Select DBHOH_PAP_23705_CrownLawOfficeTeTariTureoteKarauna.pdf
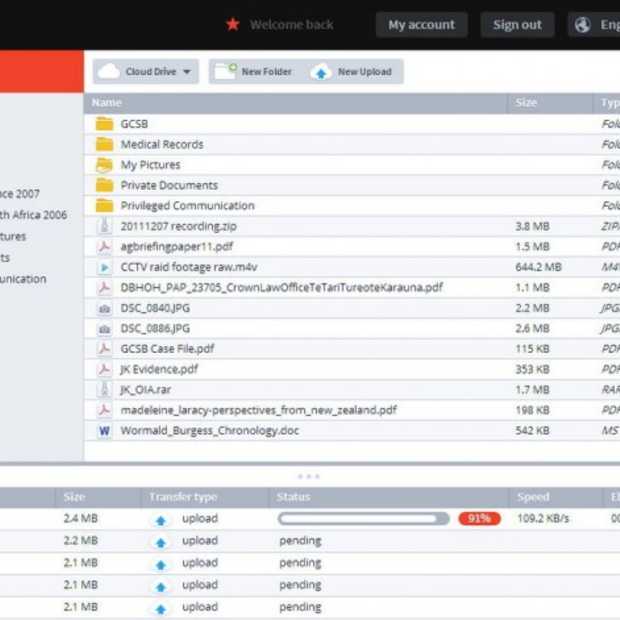 coord(282,287)
